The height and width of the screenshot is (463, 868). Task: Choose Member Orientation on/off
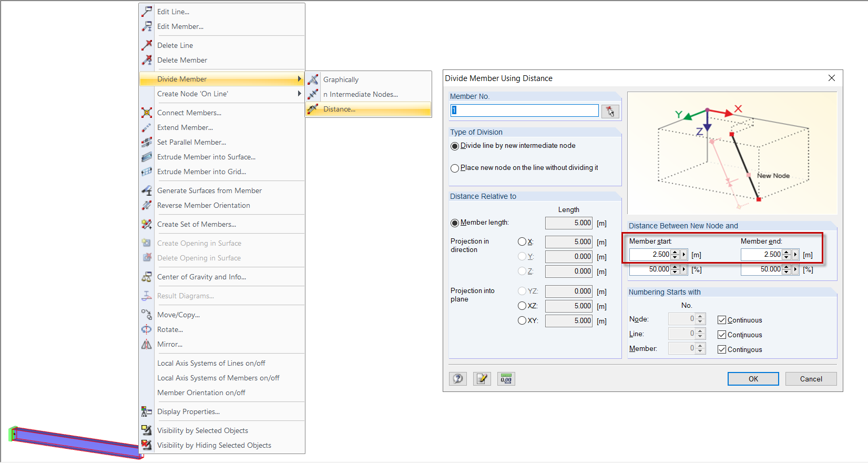(x=222, y=392)
